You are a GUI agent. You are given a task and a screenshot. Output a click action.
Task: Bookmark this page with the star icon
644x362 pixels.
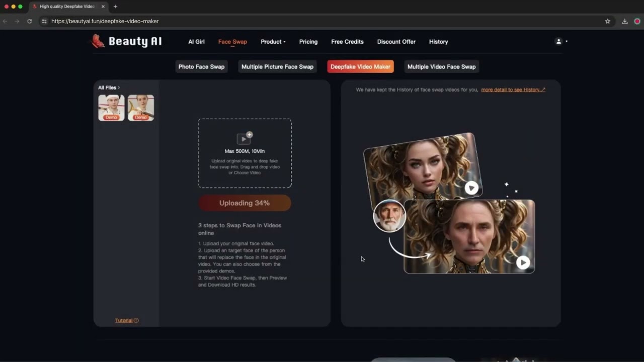608,21
